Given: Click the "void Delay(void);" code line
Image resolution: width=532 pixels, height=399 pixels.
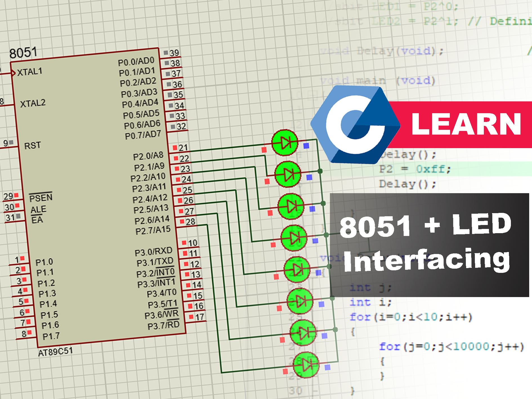Looking at the screenshot, I should 382,51.
